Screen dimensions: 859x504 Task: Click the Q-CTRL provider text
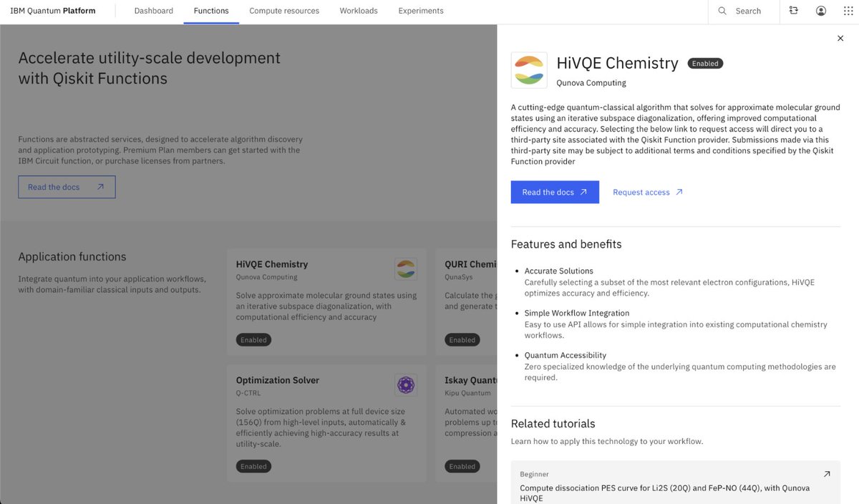[x=248, y=393]
